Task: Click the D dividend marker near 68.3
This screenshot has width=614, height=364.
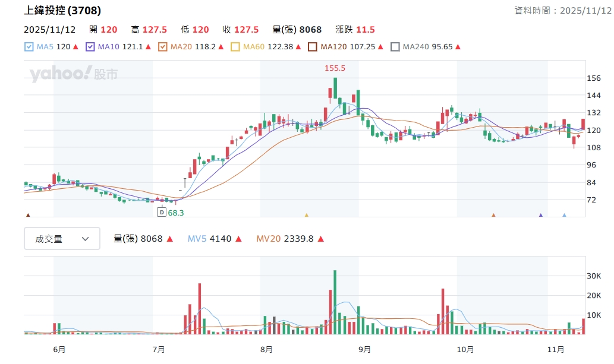Action: tap(161, 212)
